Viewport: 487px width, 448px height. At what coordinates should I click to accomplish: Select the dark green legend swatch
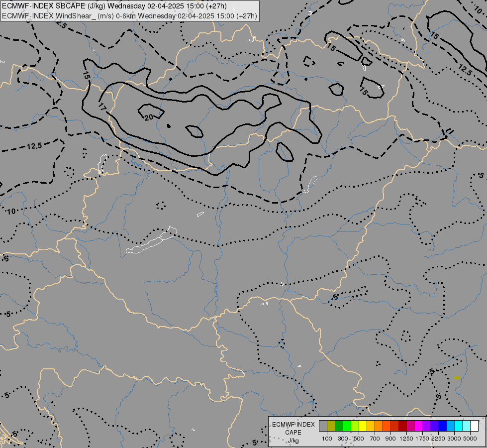tap(339, 426)
